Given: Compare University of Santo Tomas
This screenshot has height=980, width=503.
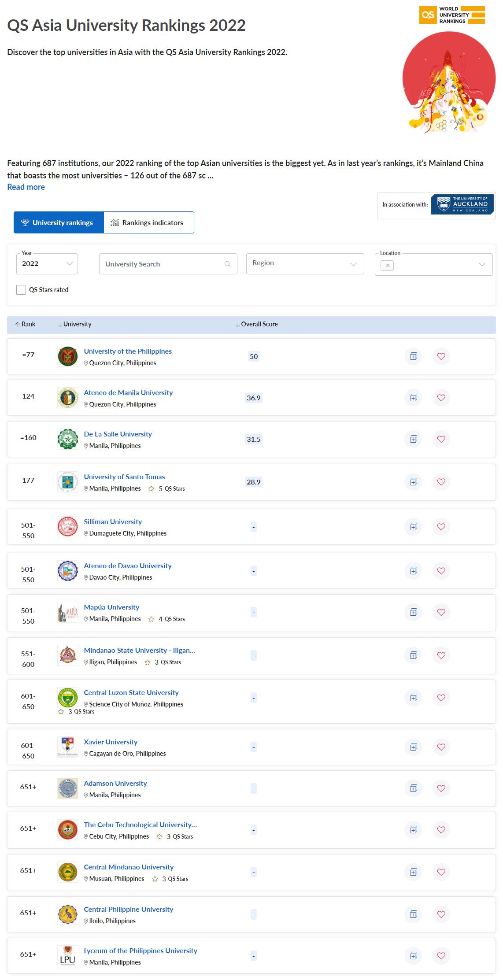Looking at the screenshot, I should pyautogui.click(x=413, y=482).
